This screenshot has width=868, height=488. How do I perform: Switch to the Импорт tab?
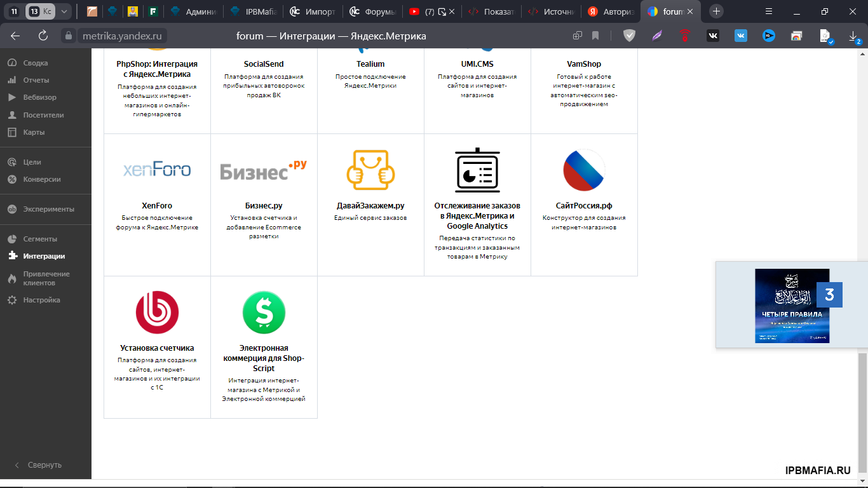click(311, 11)
